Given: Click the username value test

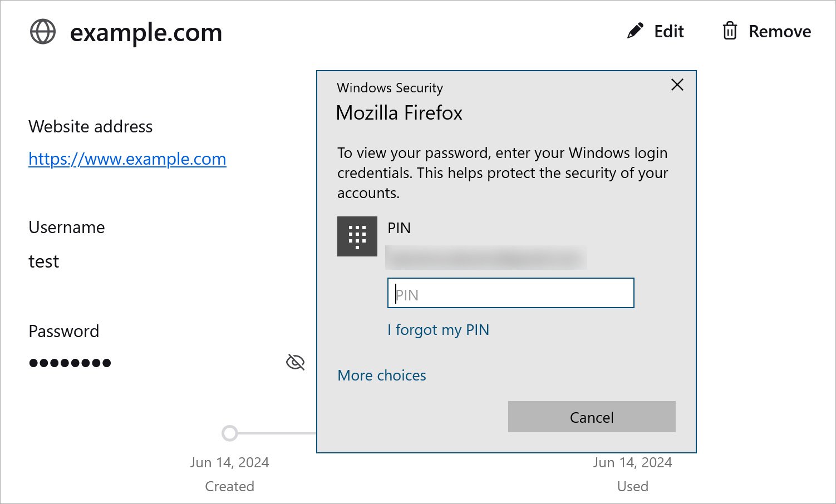Looking at the screenshot, I should coord(44,261).
